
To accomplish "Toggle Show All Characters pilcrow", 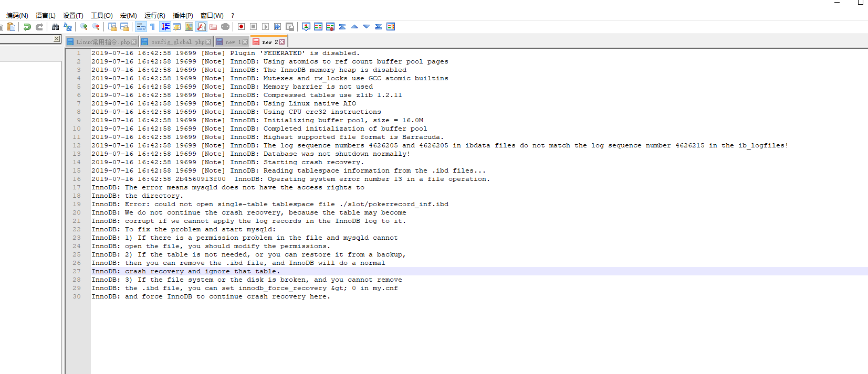I will click(x=152, y=27).
